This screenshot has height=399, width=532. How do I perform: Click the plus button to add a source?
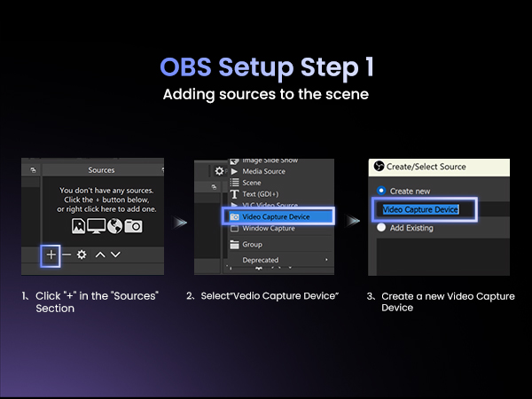tap(51, 254)
